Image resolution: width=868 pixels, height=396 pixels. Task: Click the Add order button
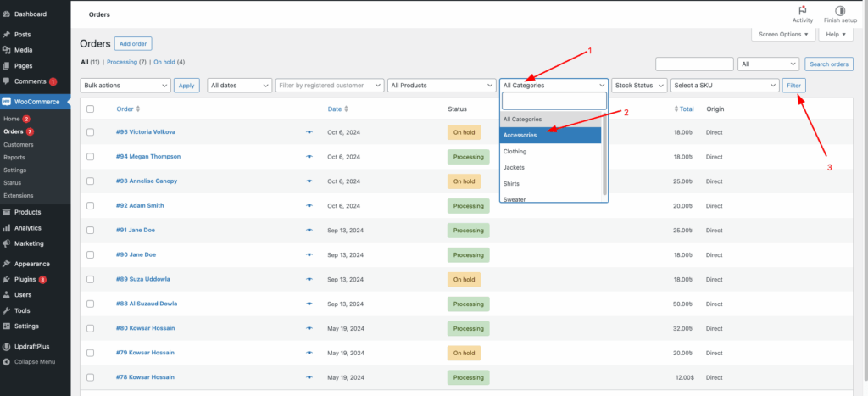pos(133,44)
